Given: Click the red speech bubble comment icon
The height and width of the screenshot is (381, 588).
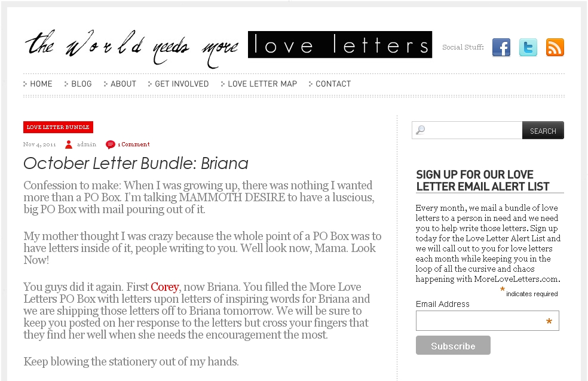Looking at the screenshot, I should click(110, 144).
